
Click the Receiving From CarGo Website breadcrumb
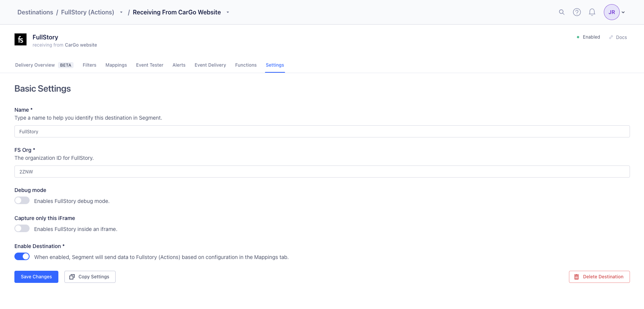(x=177, y=12)
